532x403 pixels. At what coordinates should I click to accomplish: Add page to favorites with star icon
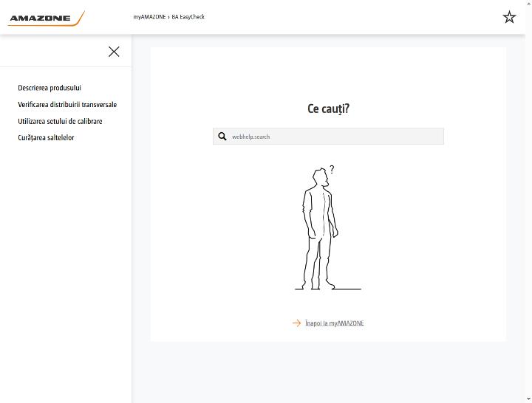(509, 17)
